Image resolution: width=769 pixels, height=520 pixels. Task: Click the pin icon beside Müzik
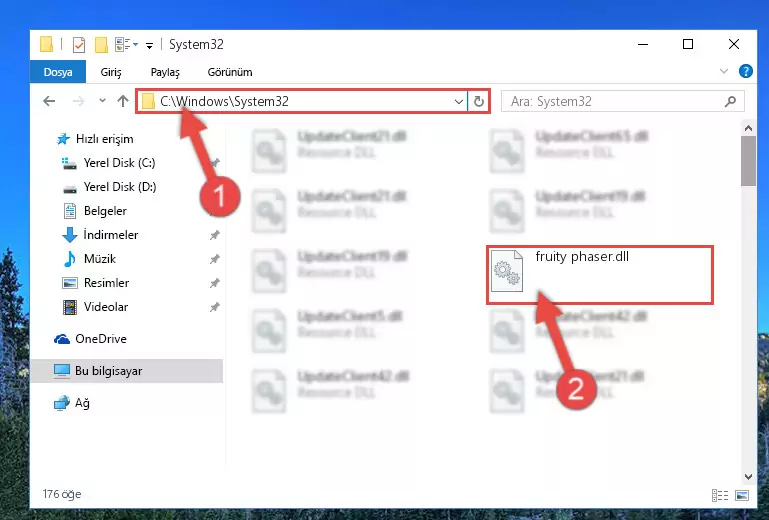click(214, 259)
